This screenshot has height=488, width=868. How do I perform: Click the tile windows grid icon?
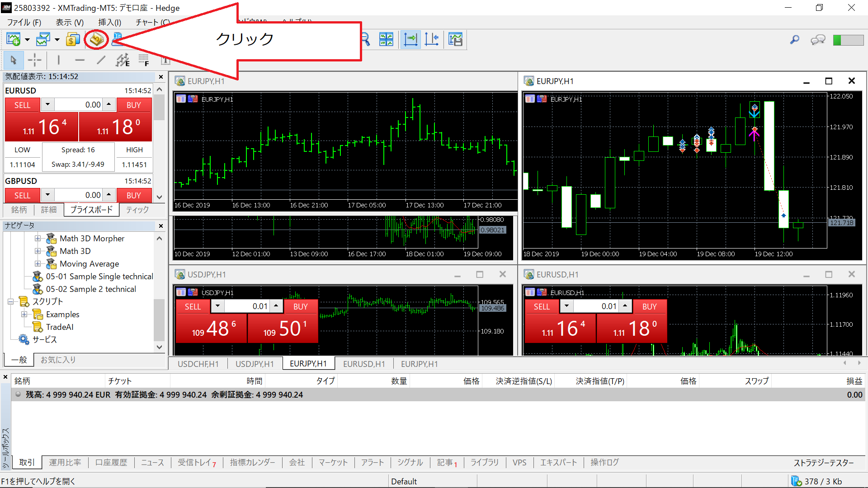coord(386,40)
